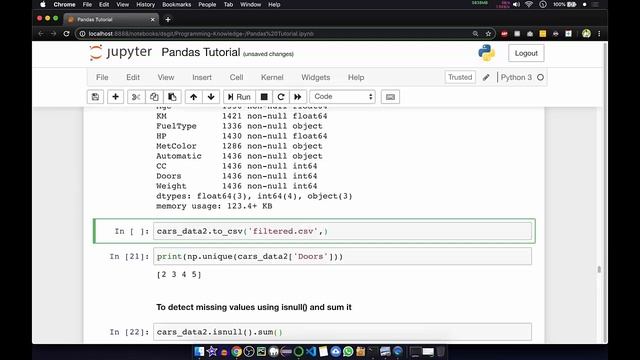Open the command palette keyboard icon
640x360 pixels.
390,97
